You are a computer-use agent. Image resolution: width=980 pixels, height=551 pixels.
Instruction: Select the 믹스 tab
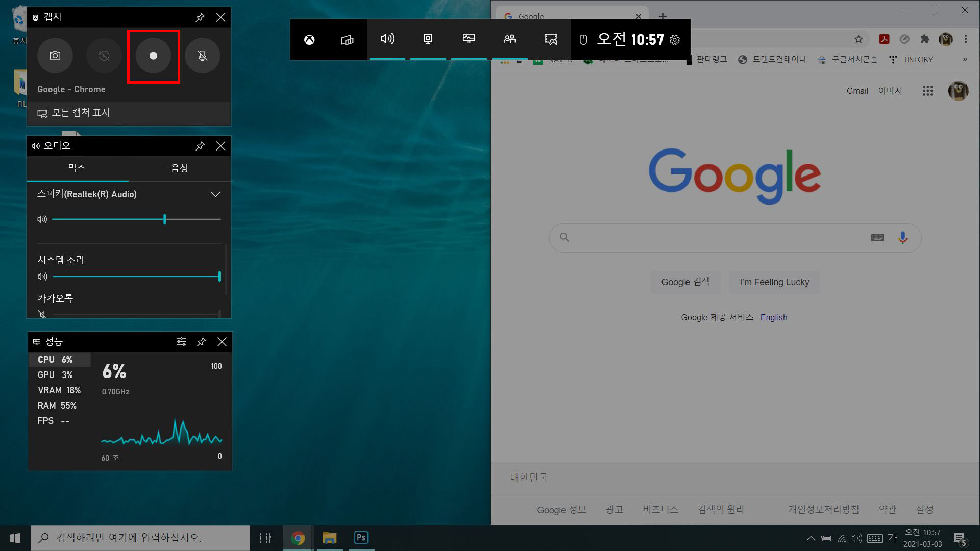pyautogui.click(x=77, y=168)
